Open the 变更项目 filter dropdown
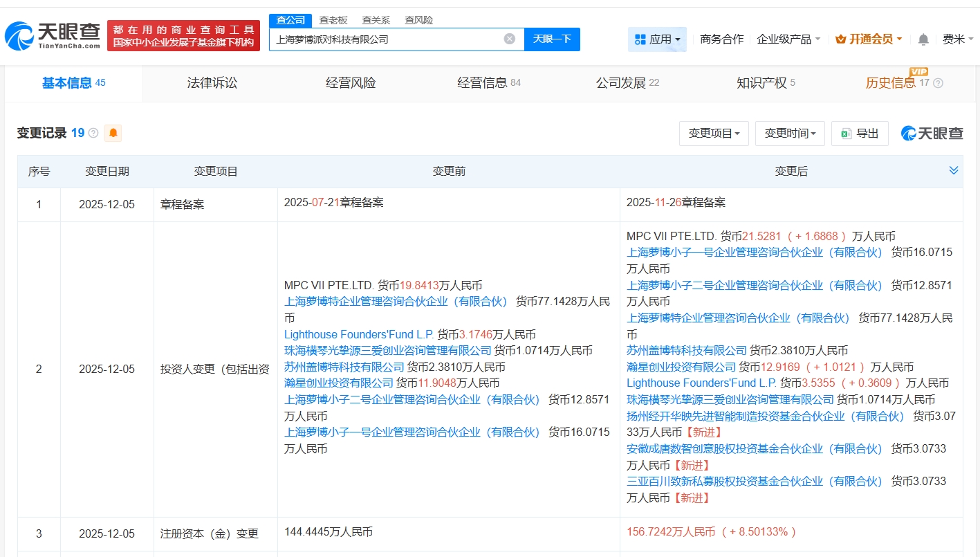 point(714,134)
